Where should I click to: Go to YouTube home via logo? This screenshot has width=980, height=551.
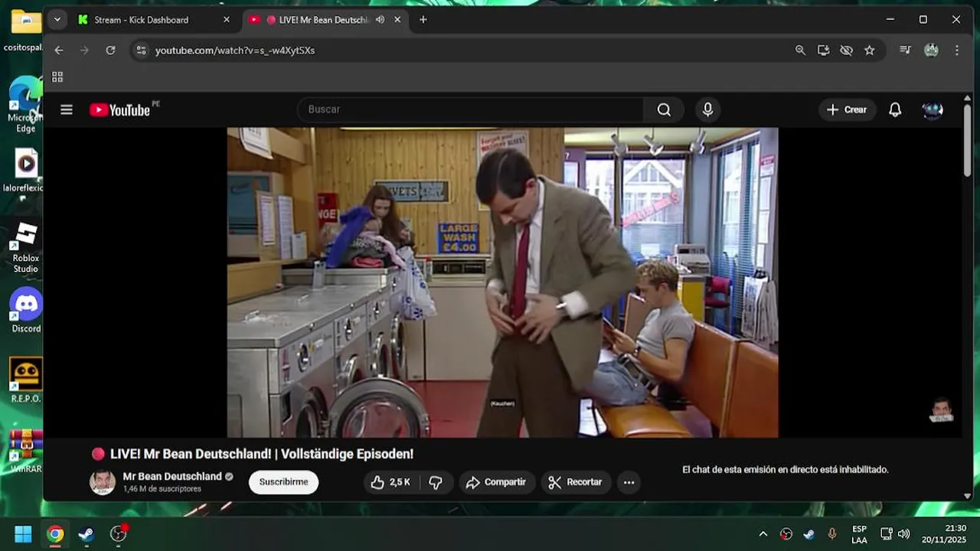point(119,109)
